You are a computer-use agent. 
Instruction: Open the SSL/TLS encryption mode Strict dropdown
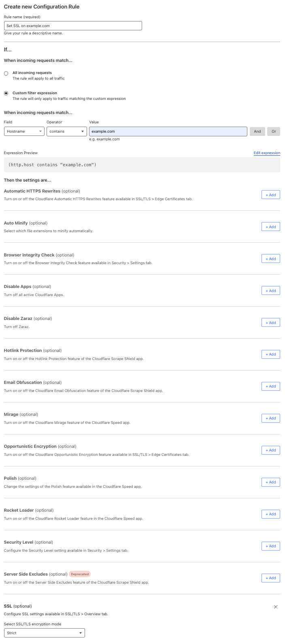pos(45,633)
